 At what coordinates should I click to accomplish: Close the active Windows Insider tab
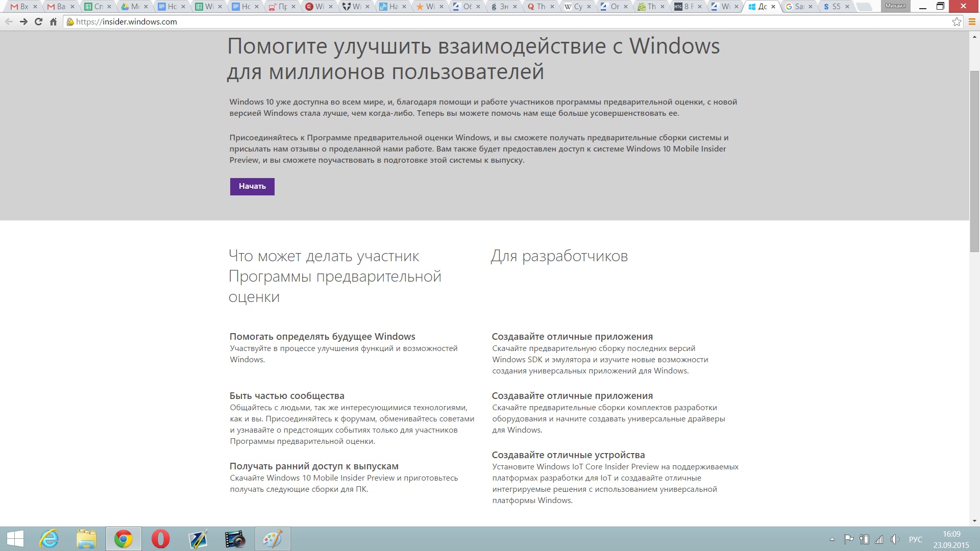pyautogui.click(x=773, y=7)
